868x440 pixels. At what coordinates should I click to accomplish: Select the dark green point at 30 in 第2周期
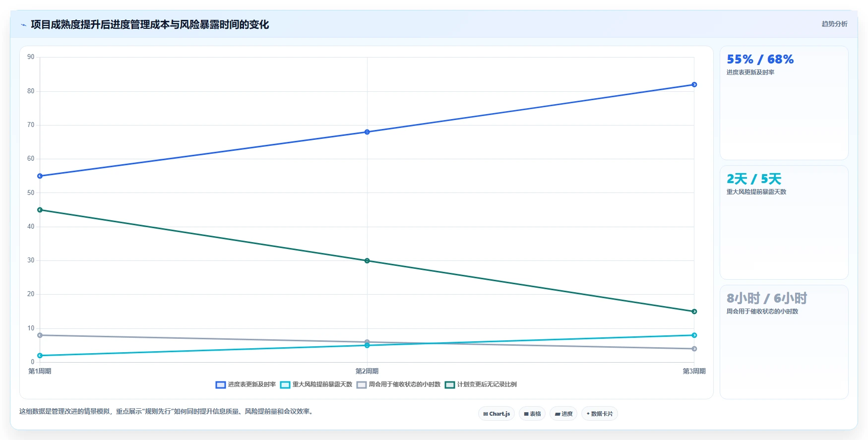point(367,261)
